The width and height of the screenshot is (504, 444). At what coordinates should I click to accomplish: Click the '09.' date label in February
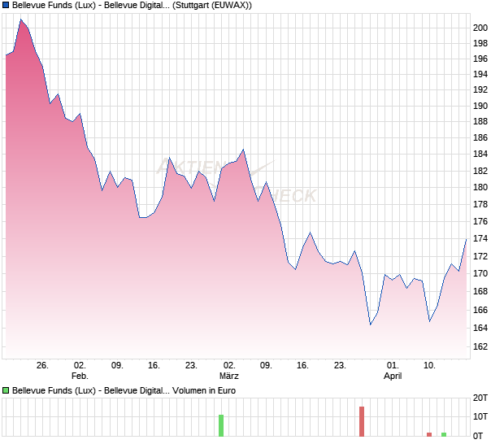(117, 366)
